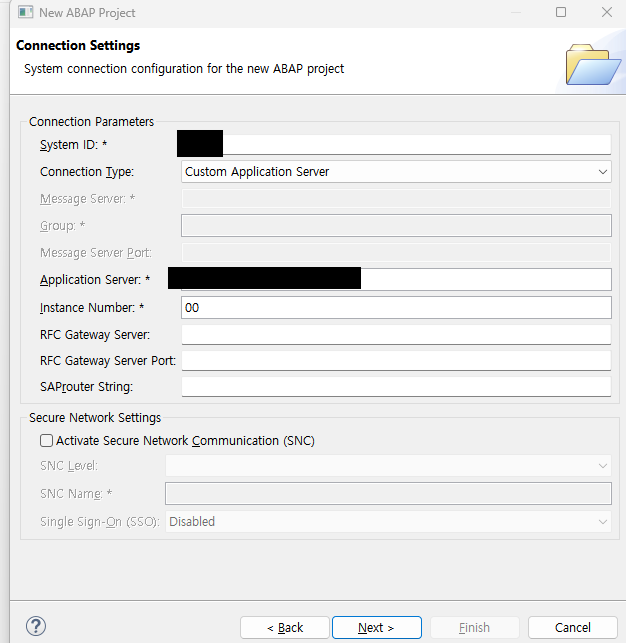The image size is (626, 643).
Task: Click the Connection Parameters group label
Action: (91, 122)
